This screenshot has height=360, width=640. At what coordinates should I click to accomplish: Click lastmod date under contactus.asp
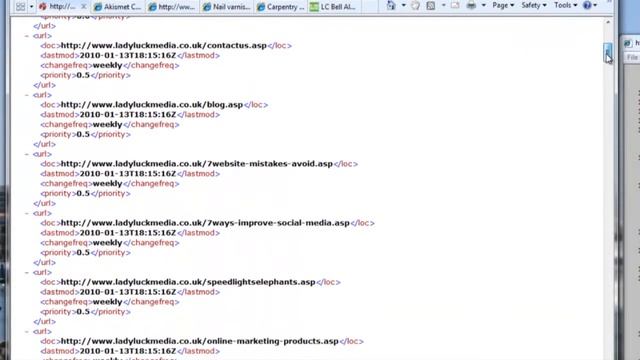[x=128, y=56]
